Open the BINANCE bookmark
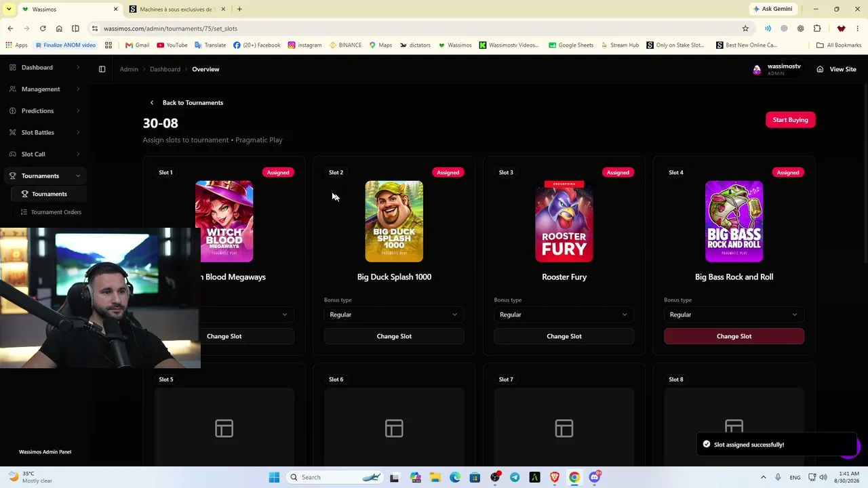Viewport: 868px width, 488px height. [x=345, y=45]
